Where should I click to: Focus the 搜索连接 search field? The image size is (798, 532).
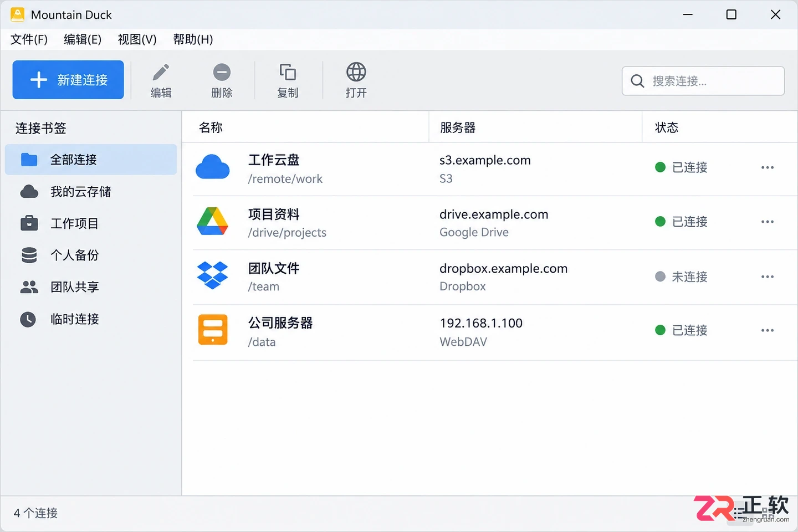tap(703, 81)
